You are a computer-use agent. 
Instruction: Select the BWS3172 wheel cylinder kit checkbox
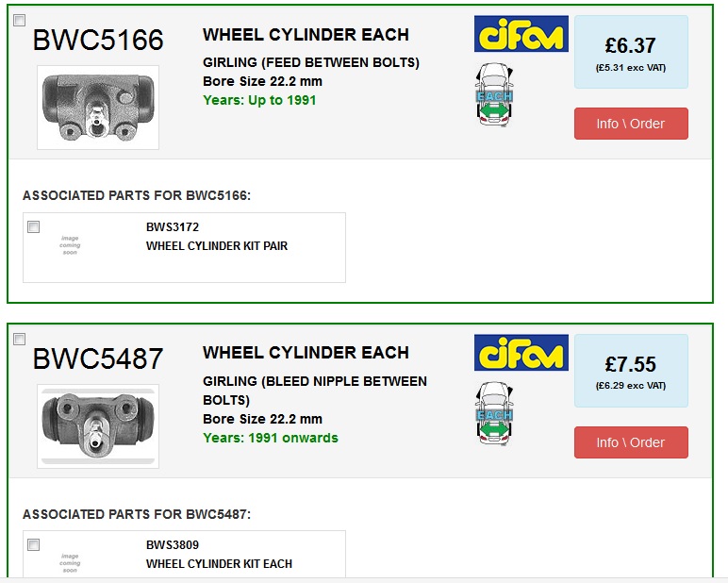coord(33,226)
